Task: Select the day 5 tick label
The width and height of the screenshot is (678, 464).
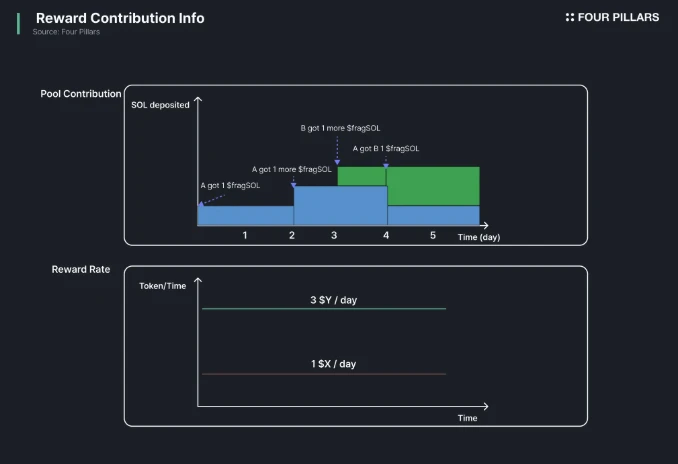Action: (x=433, y=235)
